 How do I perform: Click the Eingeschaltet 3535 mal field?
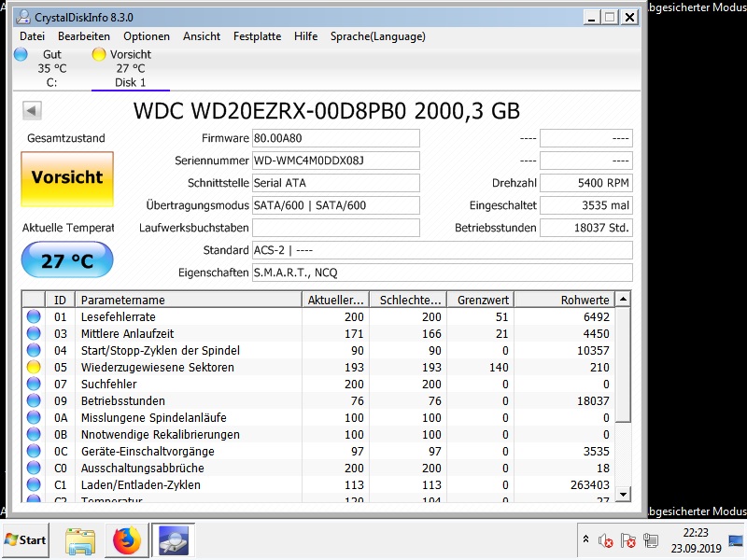pyautogui.click(x=586, y=205)
